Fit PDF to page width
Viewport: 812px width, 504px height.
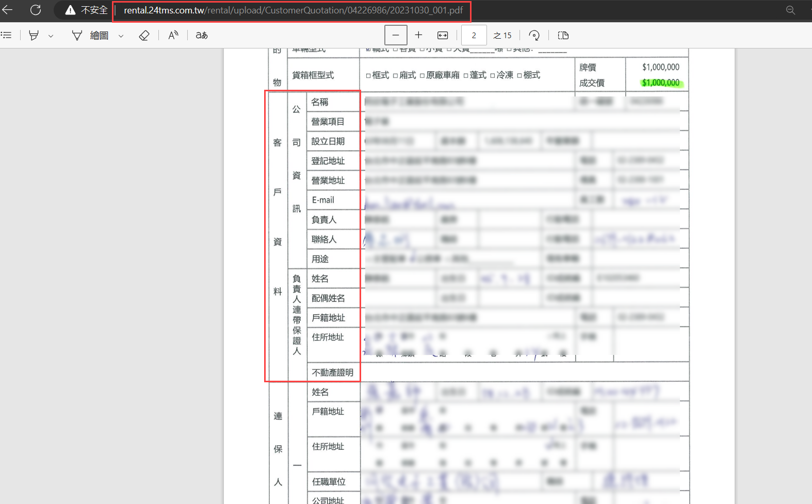click(x=443, y=35)
